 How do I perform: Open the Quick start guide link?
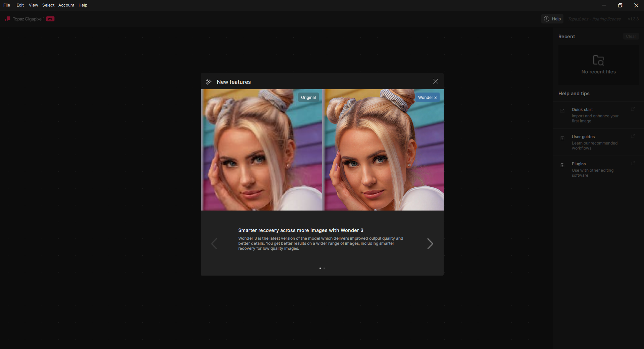click(599, 115)
